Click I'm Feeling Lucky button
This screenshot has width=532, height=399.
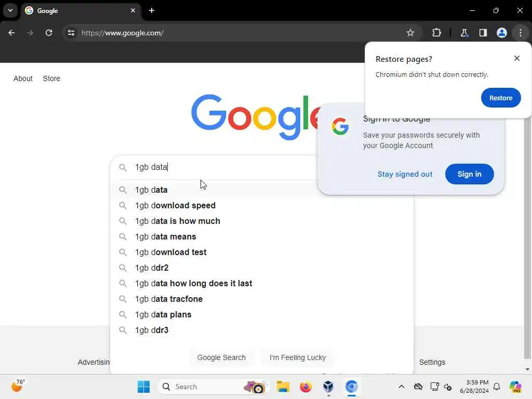point(298,357)
